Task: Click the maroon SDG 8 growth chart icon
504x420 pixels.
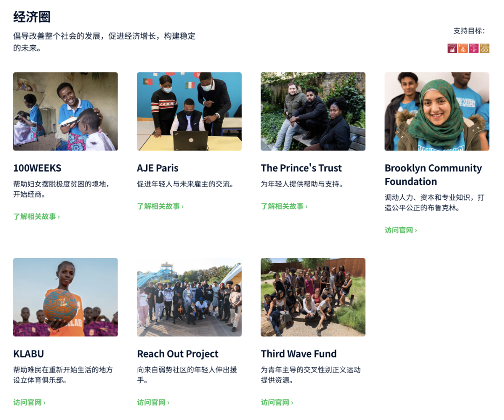Action: click(x=452, y=49)
